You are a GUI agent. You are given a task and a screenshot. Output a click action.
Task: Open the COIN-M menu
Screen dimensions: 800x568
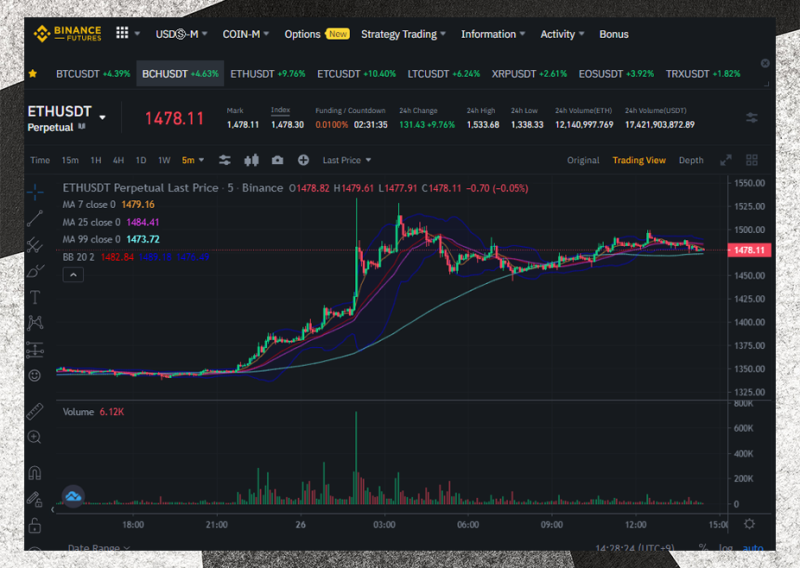click(x=245, y=34)
